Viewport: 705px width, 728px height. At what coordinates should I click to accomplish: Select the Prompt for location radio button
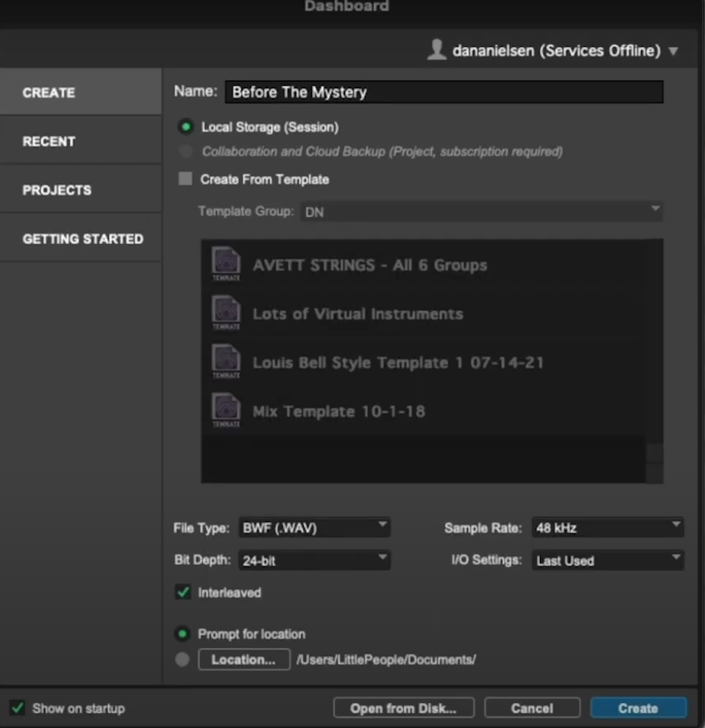point(183,633)
